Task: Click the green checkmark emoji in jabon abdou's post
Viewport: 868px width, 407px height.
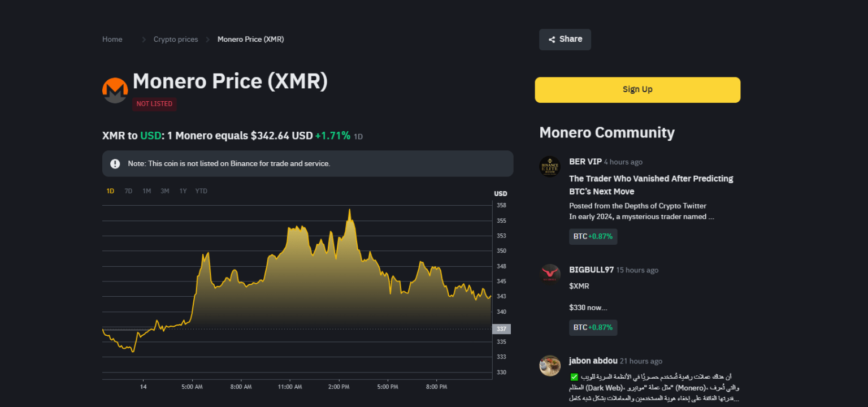Action: pos(574,376)
